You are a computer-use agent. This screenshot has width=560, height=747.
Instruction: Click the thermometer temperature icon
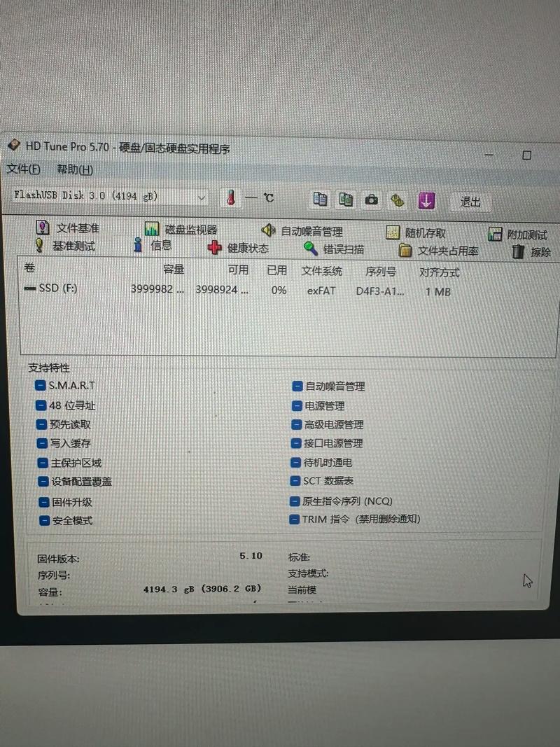click(x=231, y=197)
